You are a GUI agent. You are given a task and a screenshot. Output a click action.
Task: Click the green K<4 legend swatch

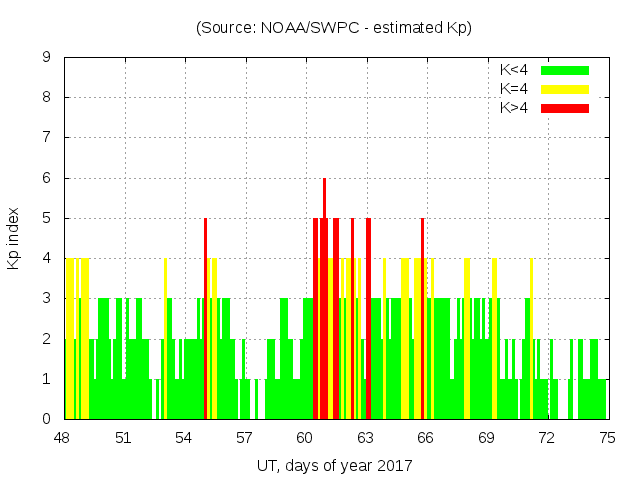point(565,70)
